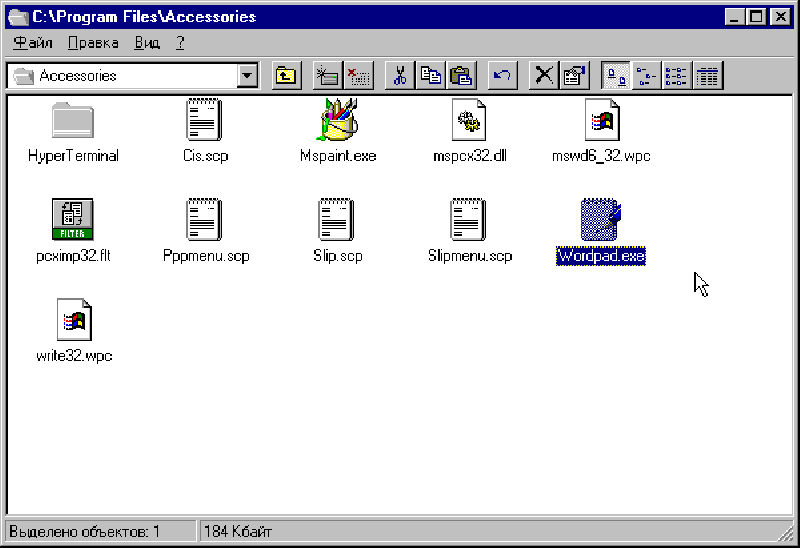Click the Copy toolbar icon
Screen dimensions: 800x548
431,76
